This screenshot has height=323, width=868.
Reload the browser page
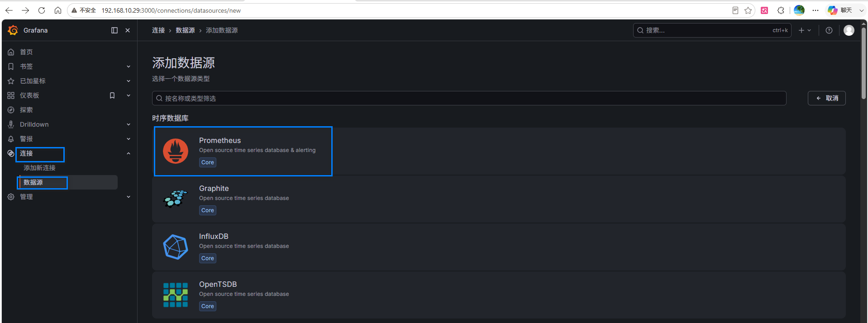tap(42, 10)
